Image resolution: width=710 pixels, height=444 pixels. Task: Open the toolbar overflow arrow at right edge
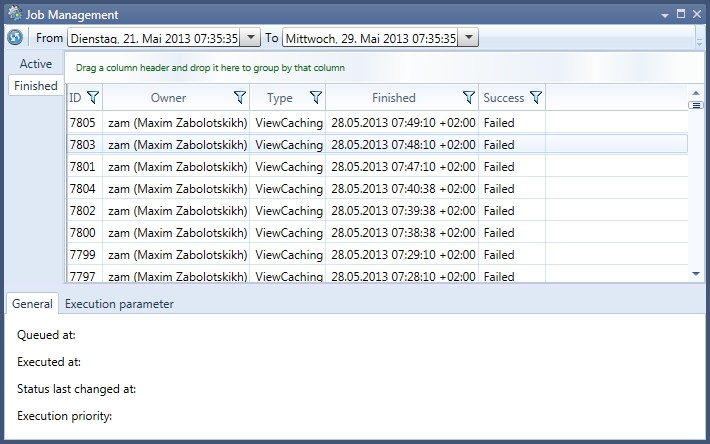700,40
